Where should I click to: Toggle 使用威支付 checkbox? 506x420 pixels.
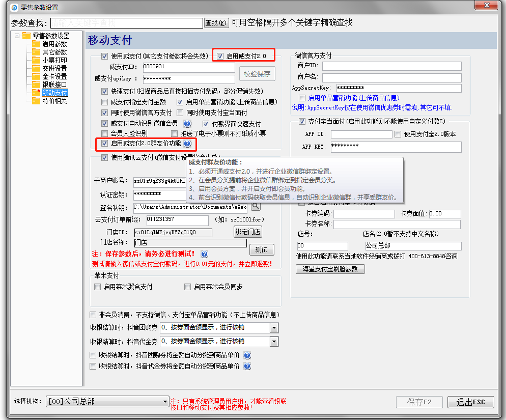(x=104, y=56)
